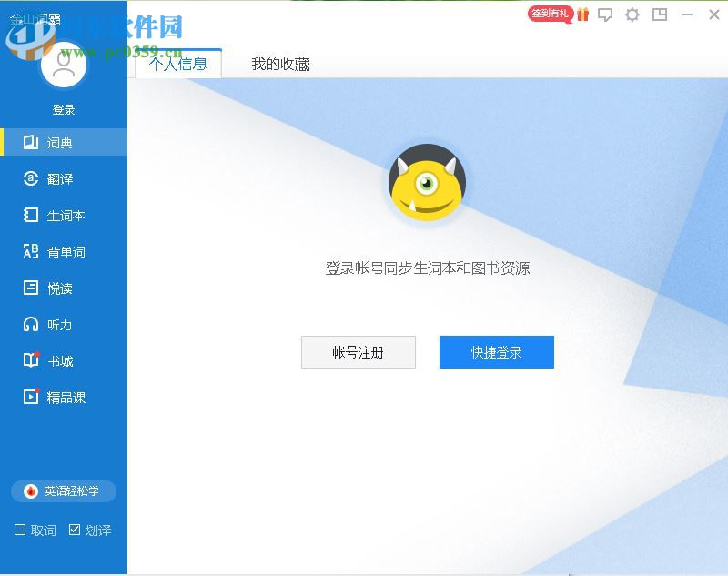The width and height of the screenshot is (728, 576).
Task: Click the 悦读 document icon
Action: coord(31,288)
